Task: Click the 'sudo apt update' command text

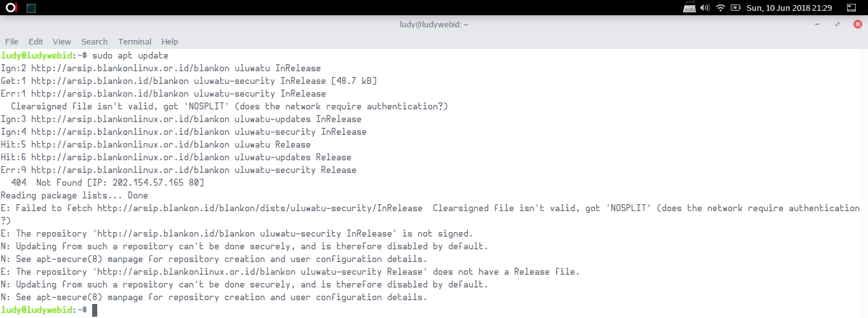Action: tap(130, 55)
